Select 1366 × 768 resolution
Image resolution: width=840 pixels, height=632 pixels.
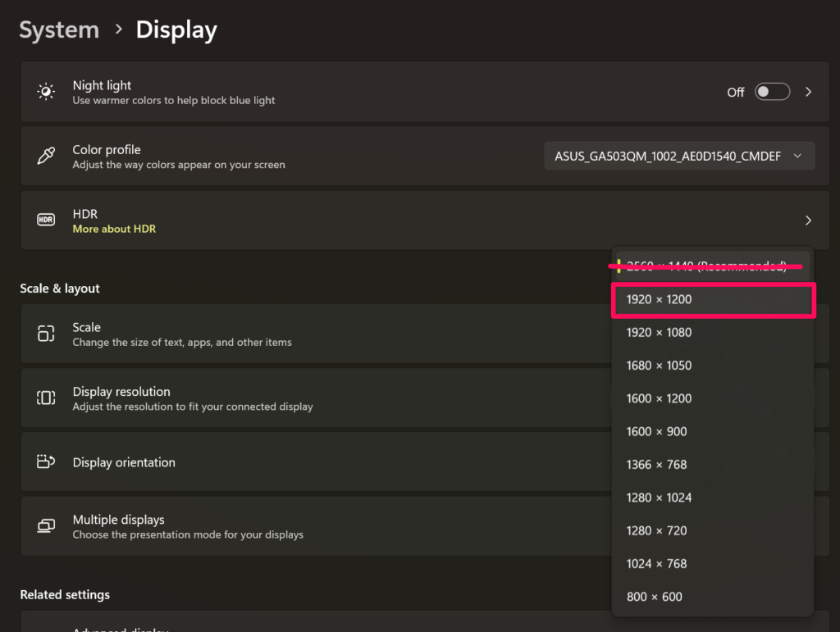pos(712,465)
